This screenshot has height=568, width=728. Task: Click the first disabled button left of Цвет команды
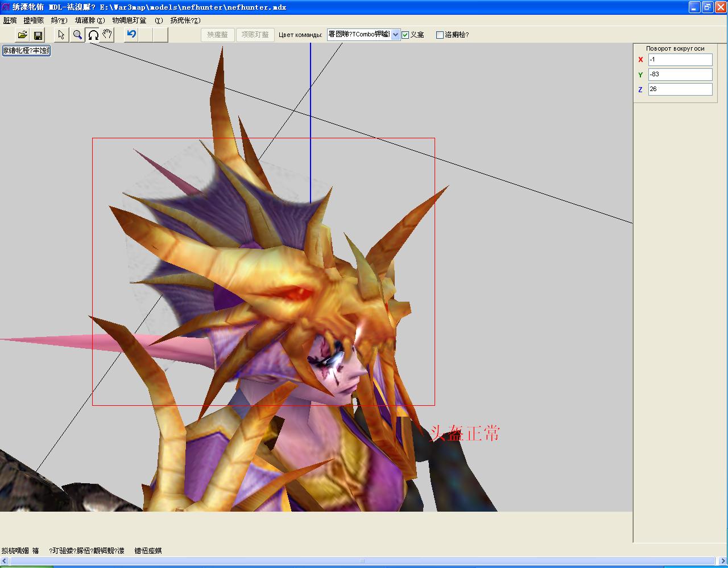tap(217, 35)
